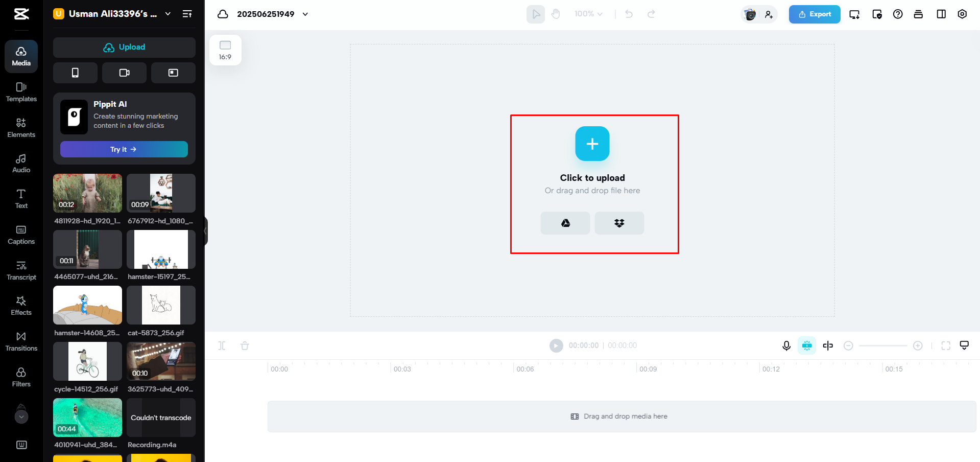Screen dimensions: 980x462
Task: Select the cycle-14512_256.gif thumbnail
Action: (88, 361)
